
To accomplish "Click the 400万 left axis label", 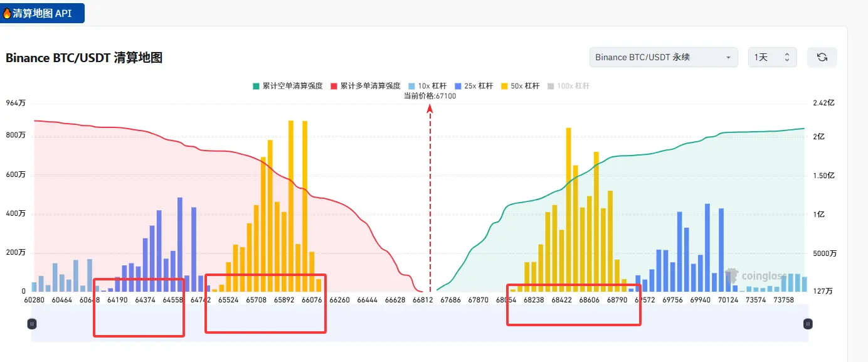I will pos(16,214).
